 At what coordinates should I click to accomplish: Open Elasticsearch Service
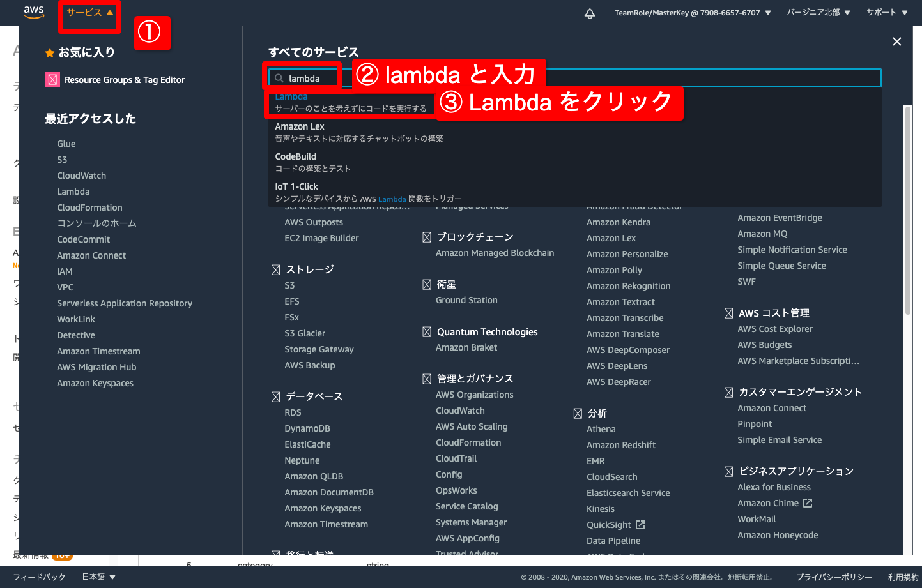(629, 493)
